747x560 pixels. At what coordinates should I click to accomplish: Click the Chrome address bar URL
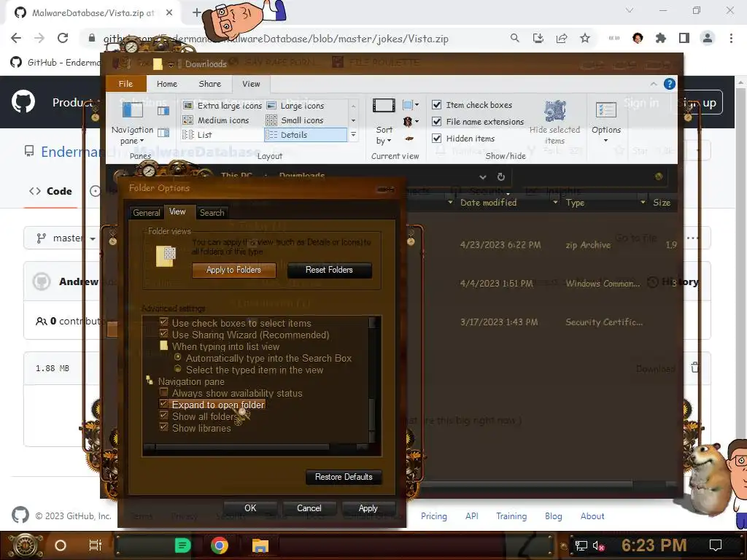tap(276, 39)
